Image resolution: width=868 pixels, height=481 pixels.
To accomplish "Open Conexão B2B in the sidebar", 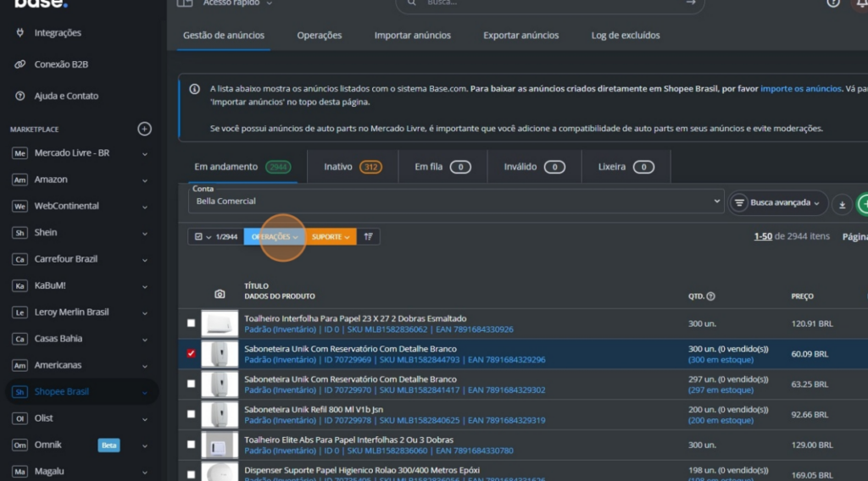I will [59, 64].
